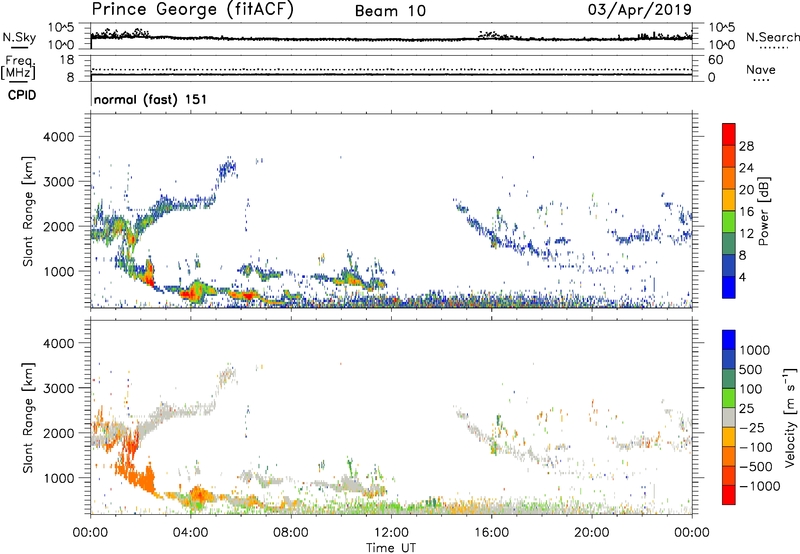Click the '08:00' time axis tick label
Image resolution: width=800 pixels, height=554 pixels.
click(291, 533)
